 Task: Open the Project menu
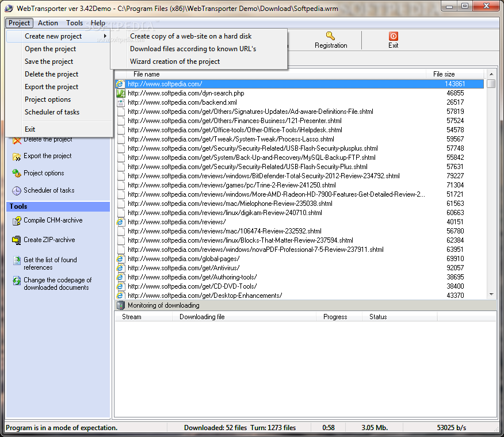[19, 23]
